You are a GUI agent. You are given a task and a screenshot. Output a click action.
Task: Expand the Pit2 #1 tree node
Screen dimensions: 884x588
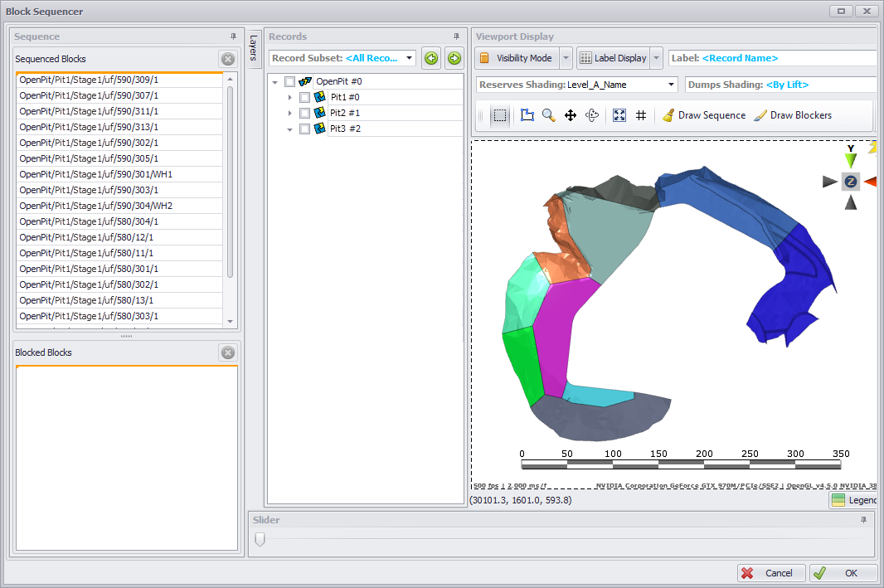(x=289, y=113)
